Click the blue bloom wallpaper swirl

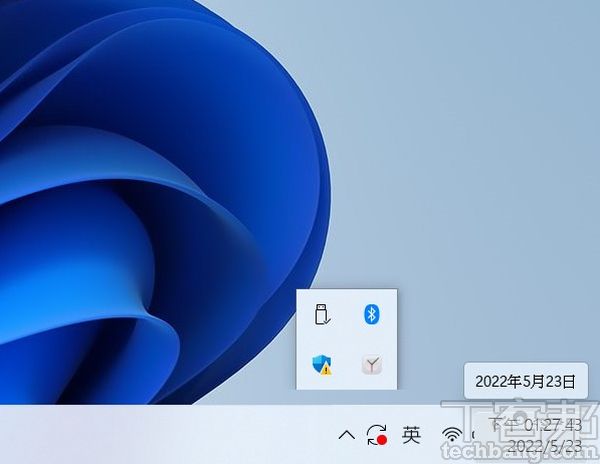pos(150,200)
